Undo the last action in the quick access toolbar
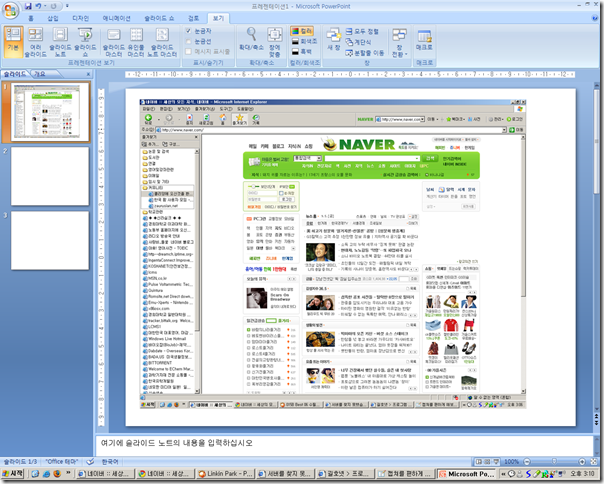The width and height of the screenshot is (604, 484). tap(38, 6)
